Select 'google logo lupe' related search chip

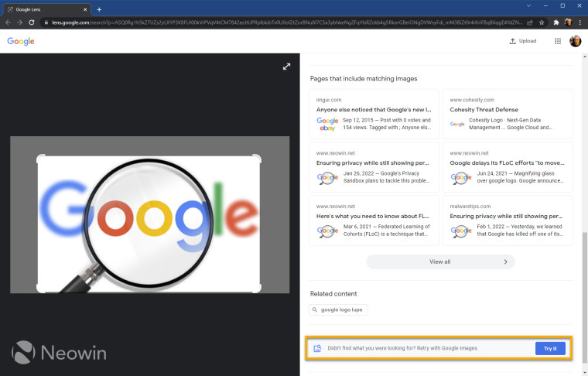[338, 309]
